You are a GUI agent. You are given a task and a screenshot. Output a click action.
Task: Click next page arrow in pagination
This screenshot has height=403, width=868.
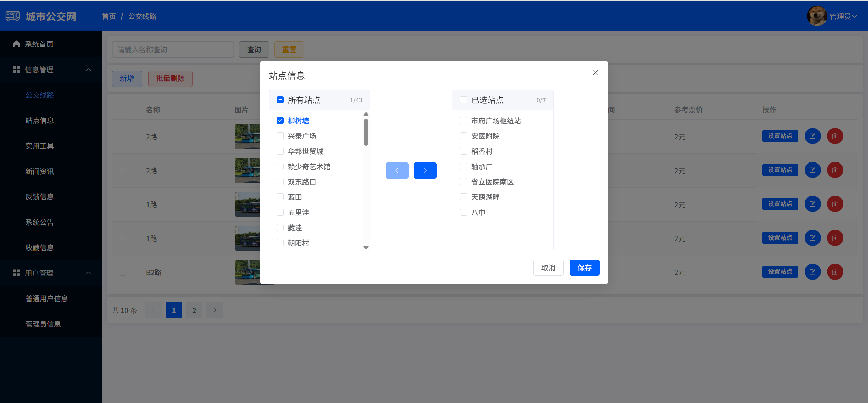214,310
